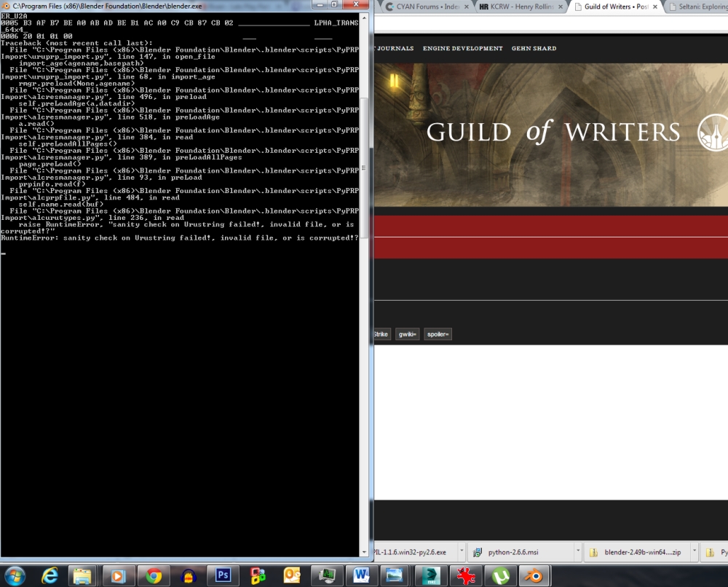
Task: Open the red splat app on the taskbar
Action: click(466, 576)
